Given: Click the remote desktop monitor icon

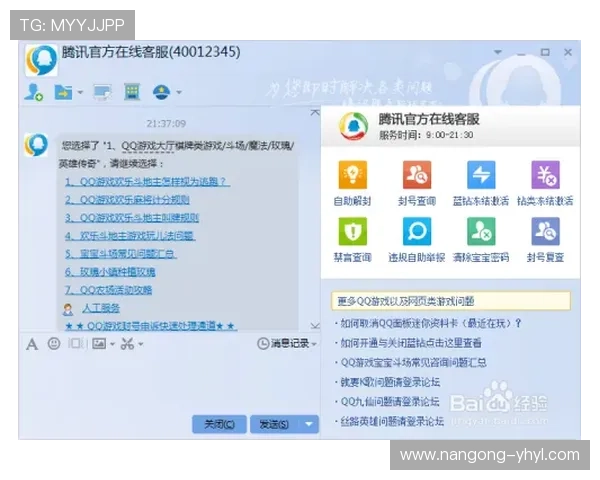Looking at the screenshot, I should 103,92.
